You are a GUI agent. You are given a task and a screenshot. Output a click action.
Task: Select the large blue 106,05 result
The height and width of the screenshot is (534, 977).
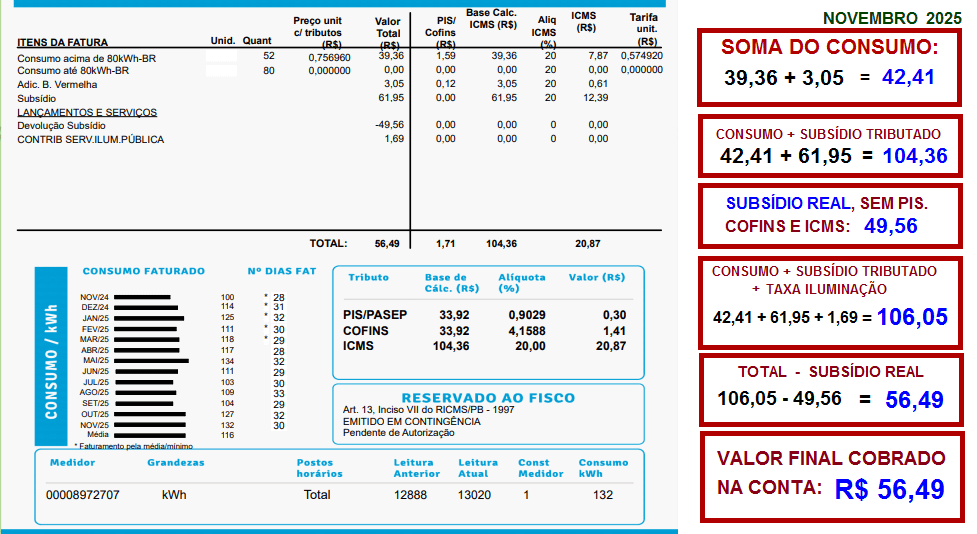(912, 317)
